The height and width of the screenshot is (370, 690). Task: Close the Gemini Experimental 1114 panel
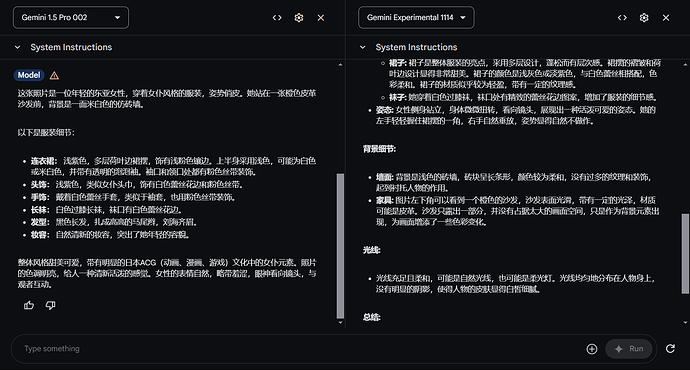pyautogui.click(x=666, y=18)
